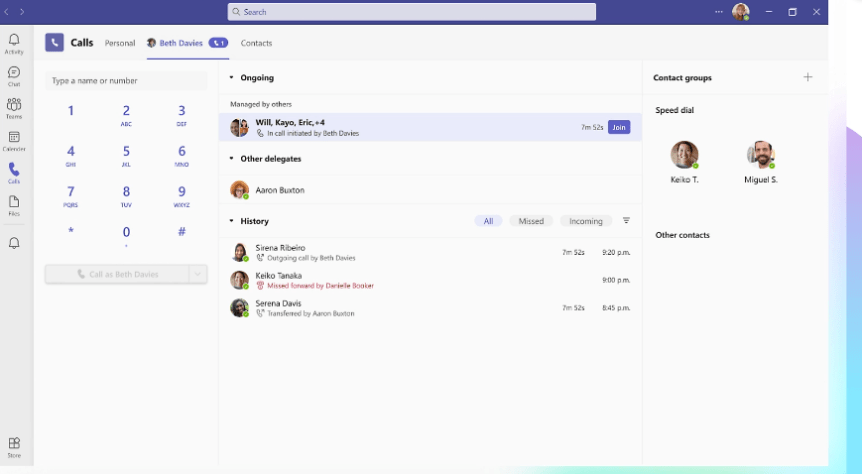862x474 pixels.
Task: Open dropdown arrow beside Call as Beth Davies
Action: (x=197, y=274)
